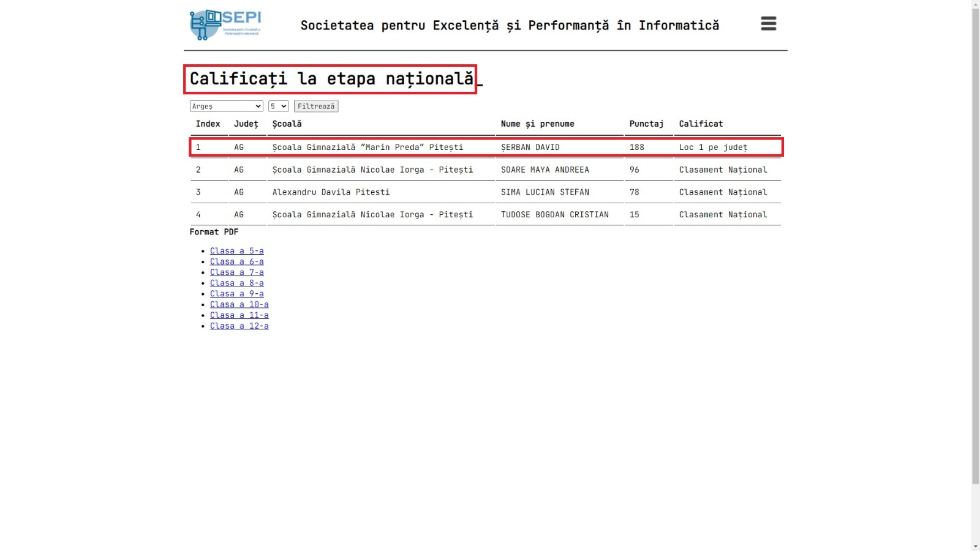980x551 pixels.
Task: Click the Nume și prenume column header
Action: click(537, 124)
